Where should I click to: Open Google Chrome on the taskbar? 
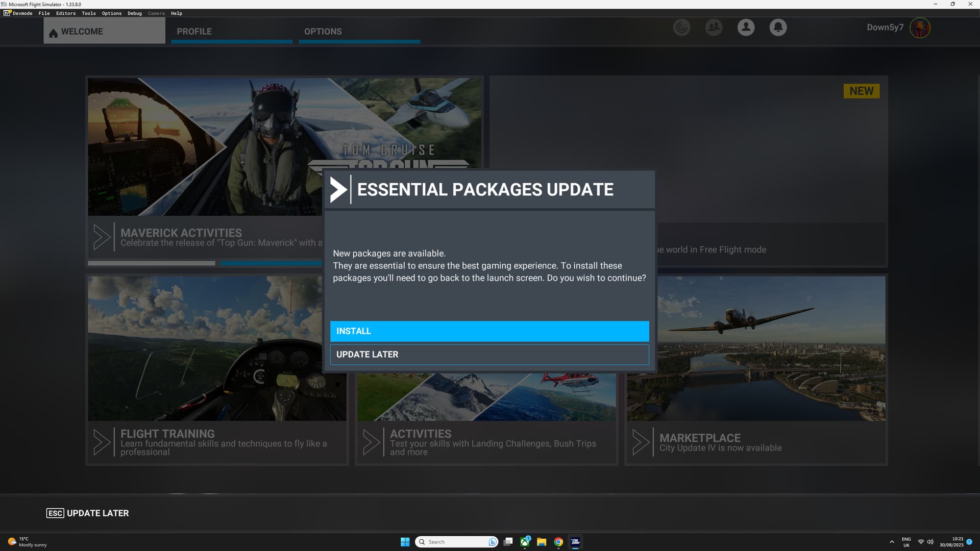pos(558,542)
